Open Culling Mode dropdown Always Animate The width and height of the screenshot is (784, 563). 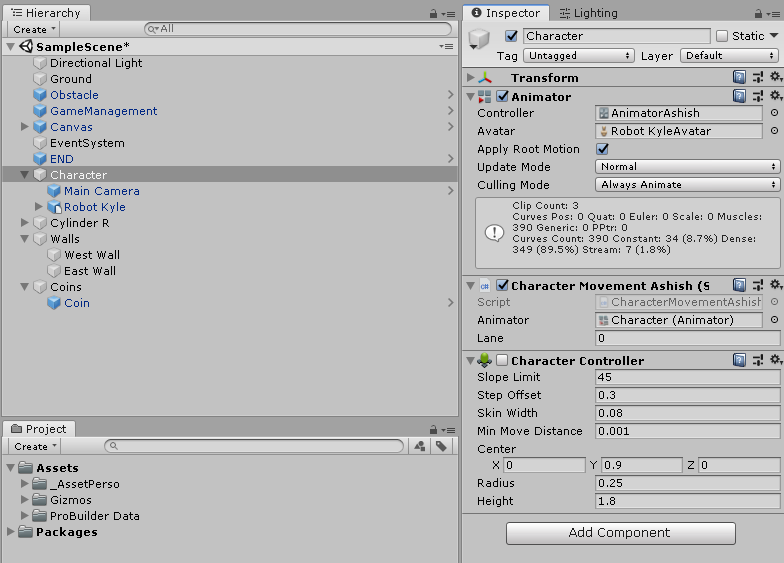pos(688,184)
